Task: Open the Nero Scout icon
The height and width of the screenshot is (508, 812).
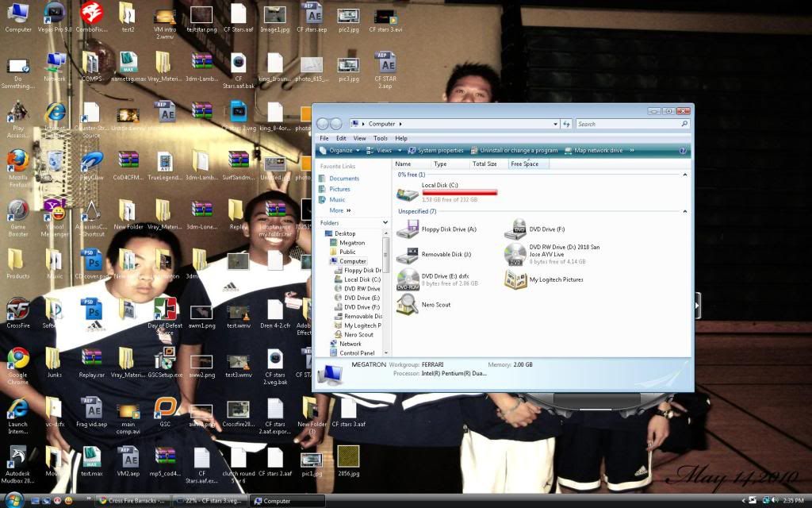Action: pos(408,304)
